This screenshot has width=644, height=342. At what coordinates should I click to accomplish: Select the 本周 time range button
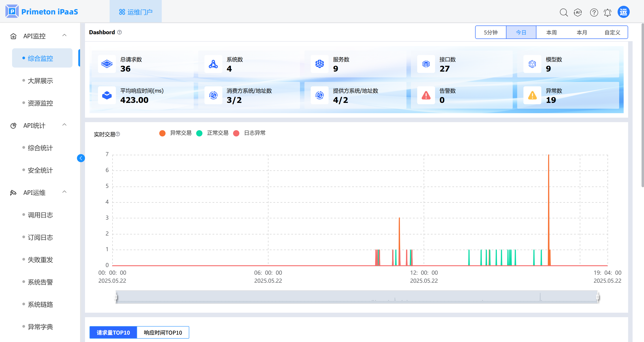point(551,32)
